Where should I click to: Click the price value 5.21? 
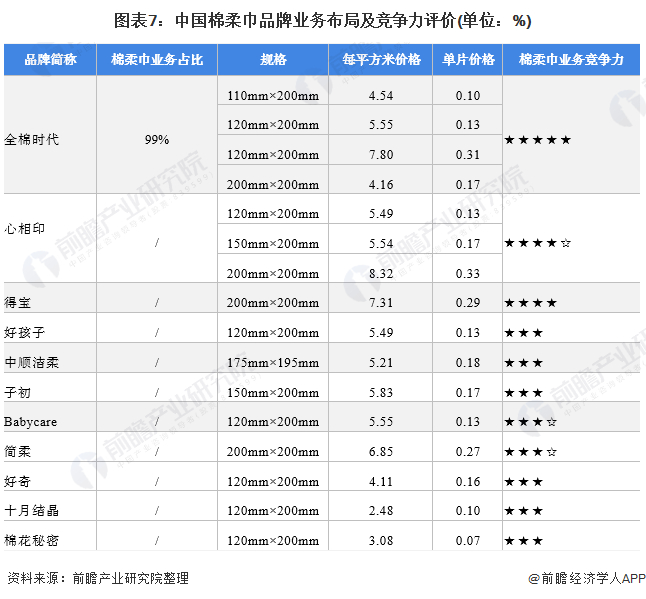click(381, 363)
